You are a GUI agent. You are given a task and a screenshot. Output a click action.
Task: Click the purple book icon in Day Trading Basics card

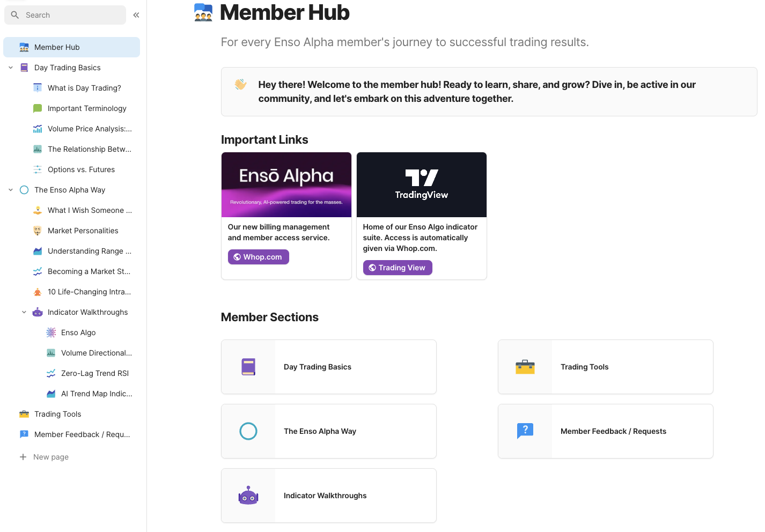248,367
